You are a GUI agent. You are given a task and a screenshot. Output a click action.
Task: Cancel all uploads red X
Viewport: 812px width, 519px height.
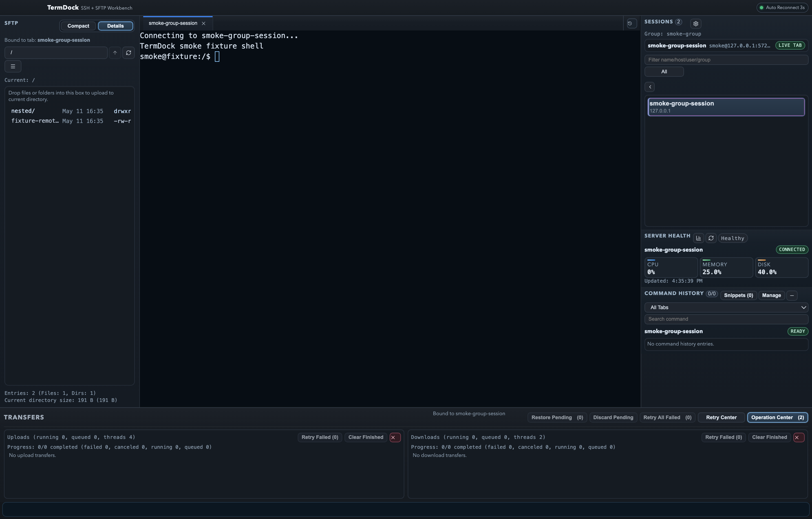tap(395, 437)
